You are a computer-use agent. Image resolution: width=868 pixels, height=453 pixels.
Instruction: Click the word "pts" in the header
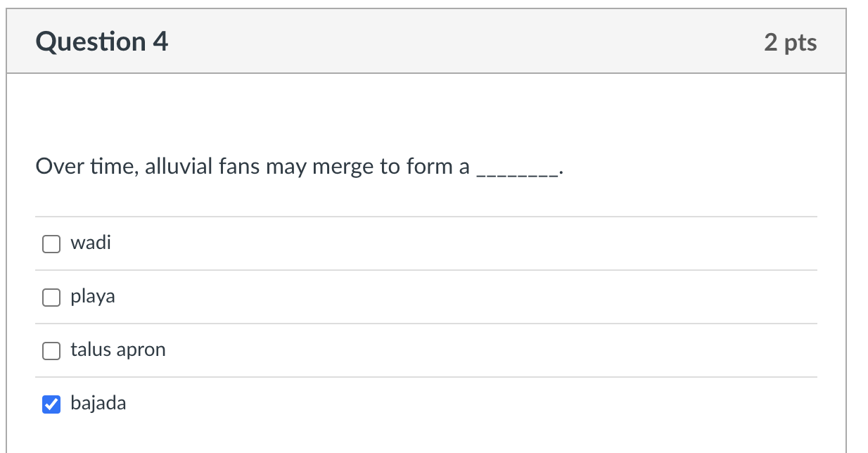[800, 43]
